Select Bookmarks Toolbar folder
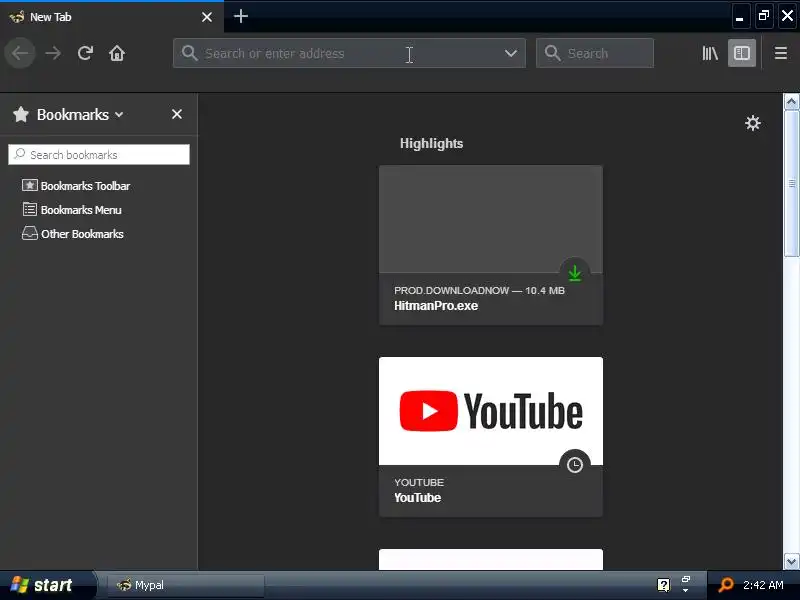The width and height of the screenshot is (800, 600). (x=76, y=186)
